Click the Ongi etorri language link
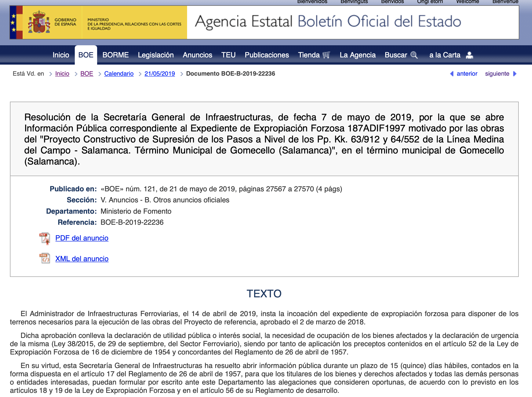This screenshot has width=532, height=397. [430, 2]
